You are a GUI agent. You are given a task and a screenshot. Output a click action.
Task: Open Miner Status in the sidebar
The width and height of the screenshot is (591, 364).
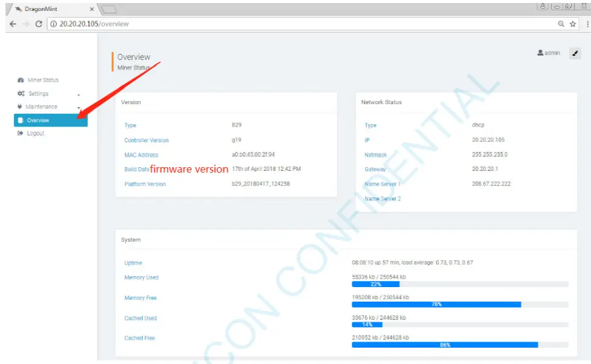[43, 80]
